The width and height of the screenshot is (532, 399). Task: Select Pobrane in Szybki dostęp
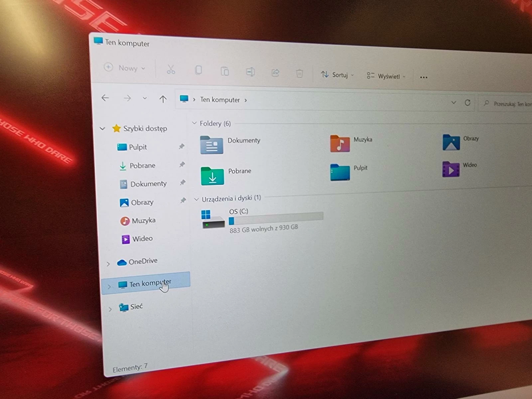142,166
